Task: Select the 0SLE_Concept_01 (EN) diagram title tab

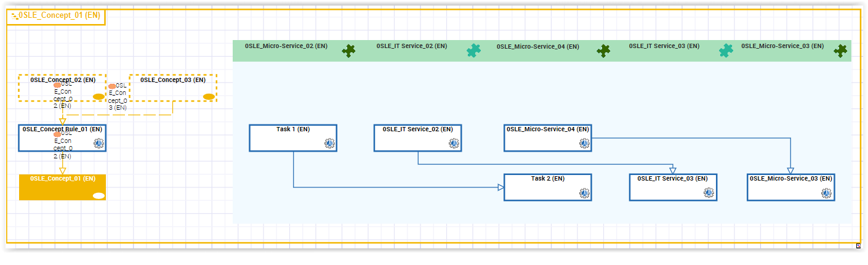Action: 55,16
